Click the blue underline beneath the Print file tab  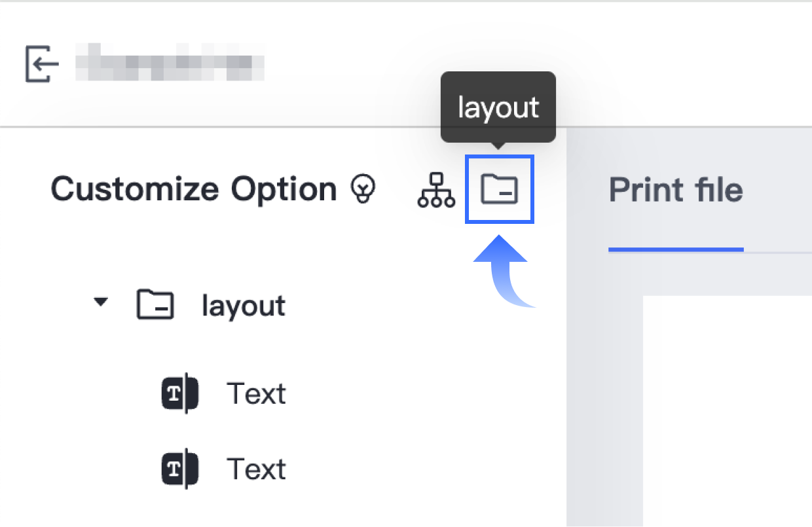click(676, 249)
